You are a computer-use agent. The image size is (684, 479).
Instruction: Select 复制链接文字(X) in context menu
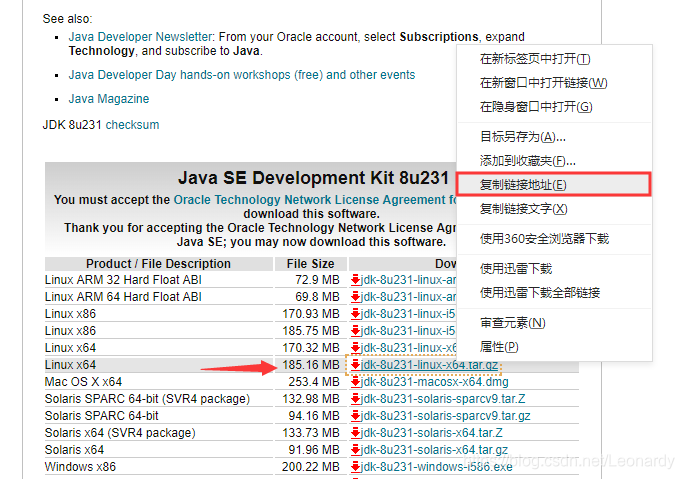pyautogui.click(x=554, y=209)
